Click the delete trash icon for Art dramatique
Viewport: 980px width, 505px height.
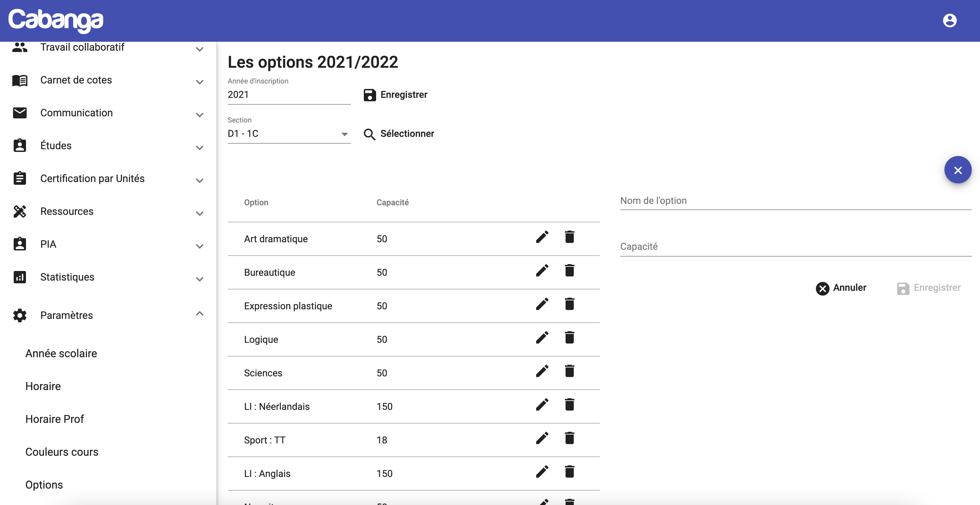569,237
